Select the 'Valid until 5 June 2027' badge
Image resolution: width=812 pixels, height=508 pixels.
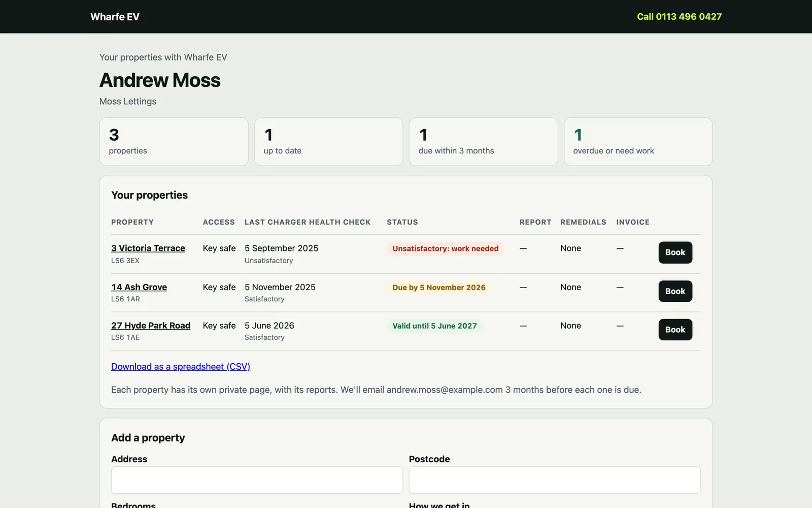point(435,326)
